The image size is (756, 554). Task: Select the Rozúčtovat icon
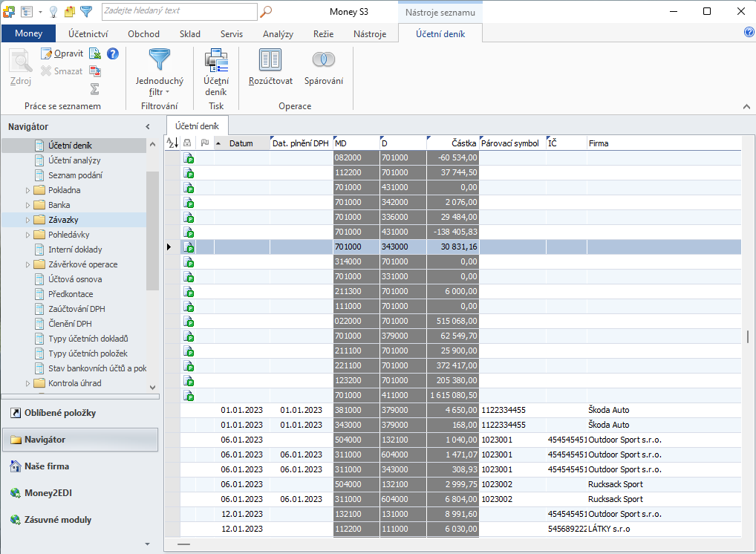click(270, 59)
